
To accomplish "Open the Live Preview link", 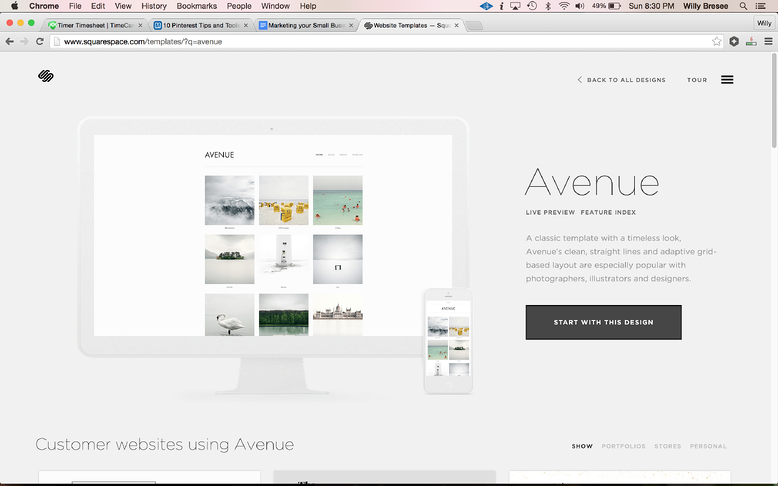I will click(x=550, y=212).
